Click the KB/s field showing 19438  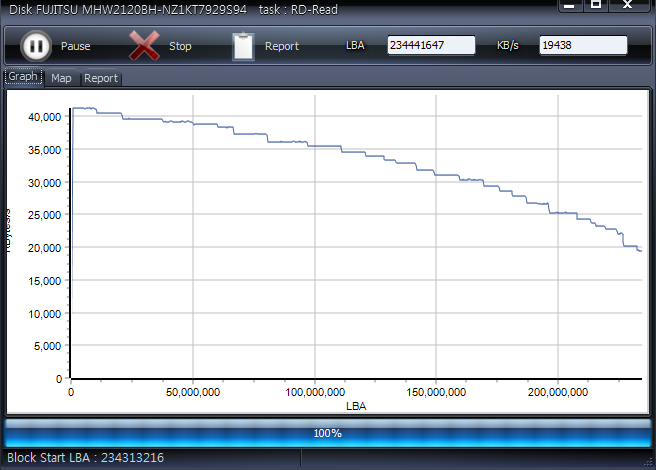tap(583, 45)
